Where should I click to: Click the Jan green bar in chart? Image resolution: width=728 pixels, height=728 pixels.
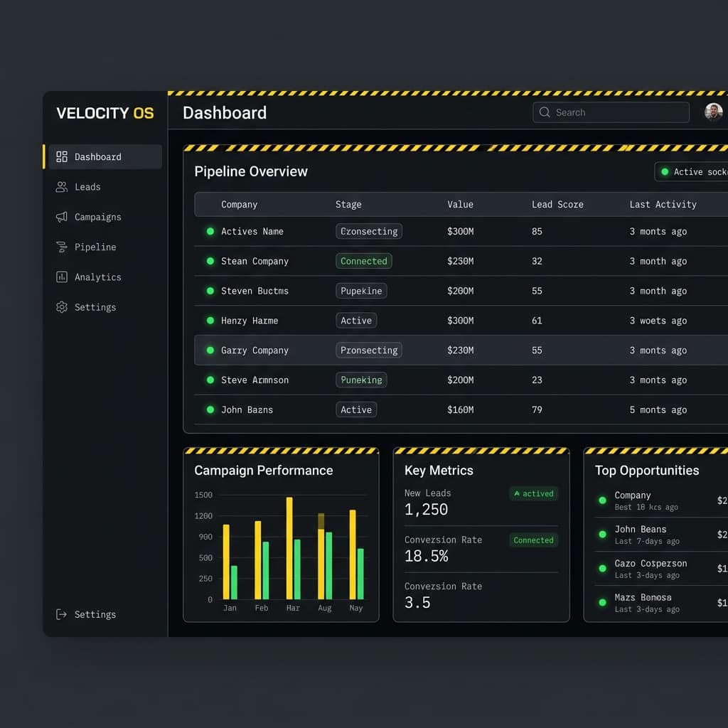[234, 582]
